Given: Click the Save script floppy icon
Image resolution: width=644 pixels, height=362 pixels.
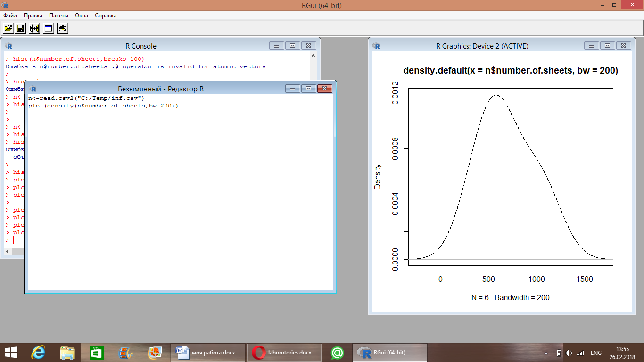Looking at the screenshot, I should [x=21, y=29].
